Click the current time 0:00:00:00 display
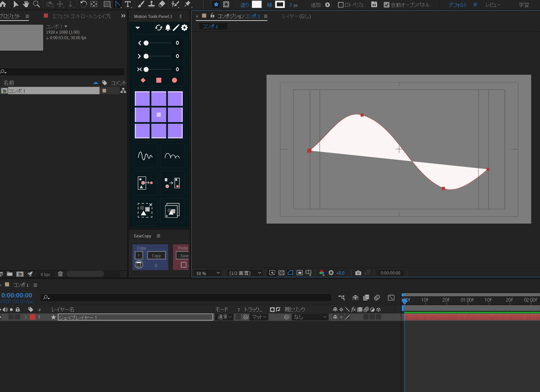The width and height of the screenshot is (540, 392). point(17,295)
